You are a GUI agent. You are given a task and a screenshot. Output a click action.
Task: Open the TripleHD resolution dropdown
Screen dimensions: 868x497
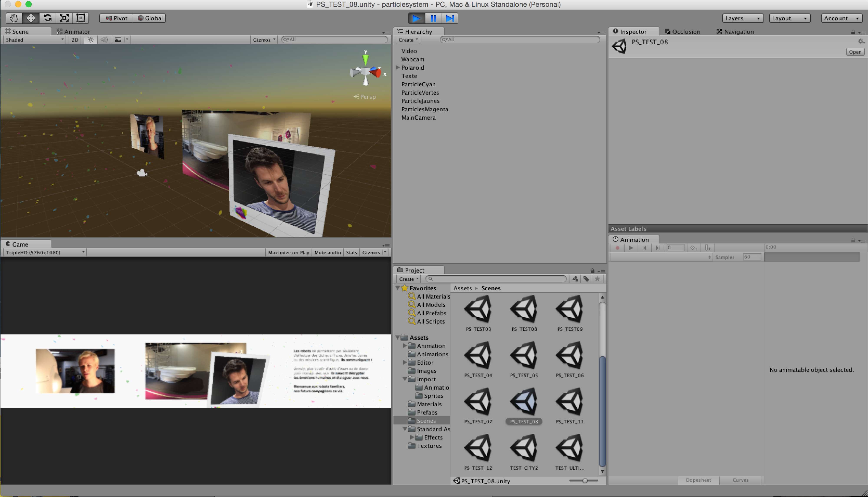click(45, 253)
